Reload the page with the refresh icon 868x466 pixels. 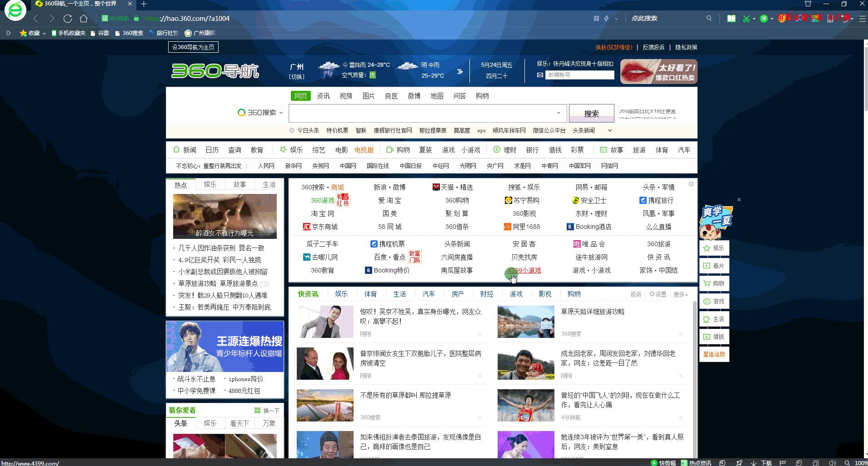(68, 19)
